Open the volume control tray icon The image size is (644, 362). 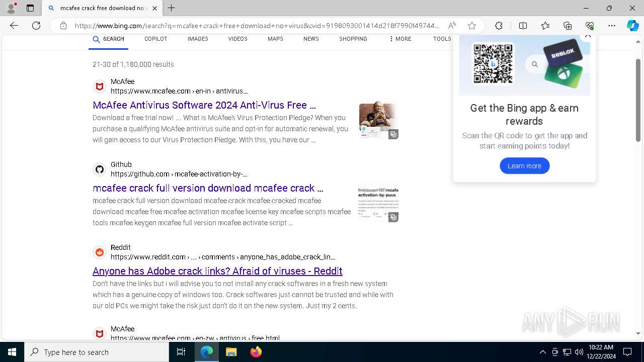point(579,352)
